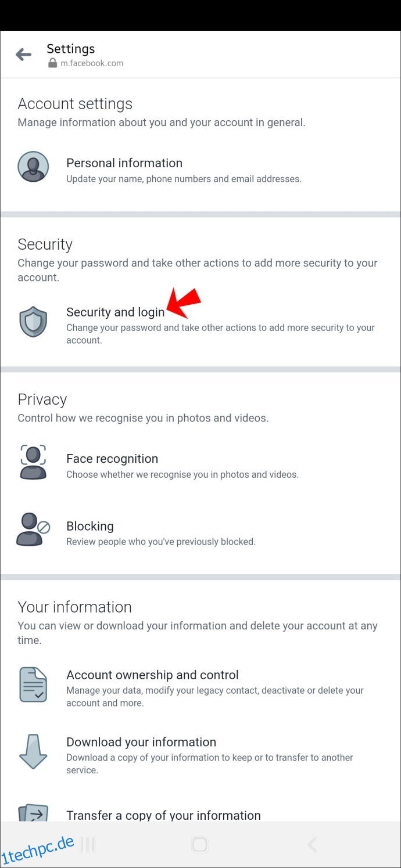
Task: Tap the Blocking person icon
Action: (x=33, y=529)
